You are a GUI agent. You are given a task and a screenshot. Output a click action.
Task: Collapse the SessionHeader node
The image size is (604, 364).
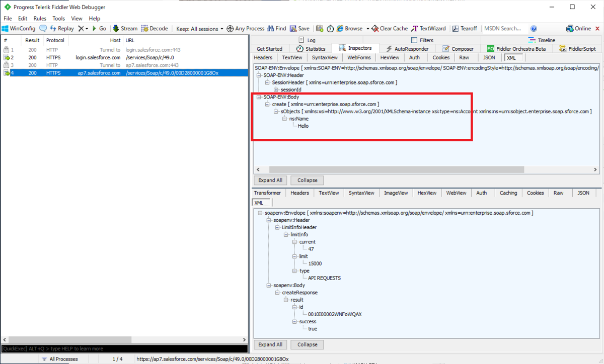(x=267, y=82)
